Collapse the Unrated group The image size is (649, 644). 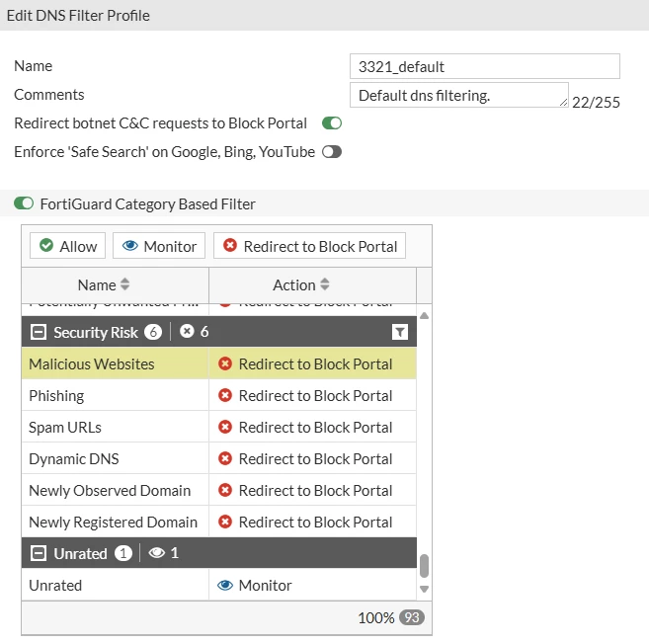tap(39, 553)
